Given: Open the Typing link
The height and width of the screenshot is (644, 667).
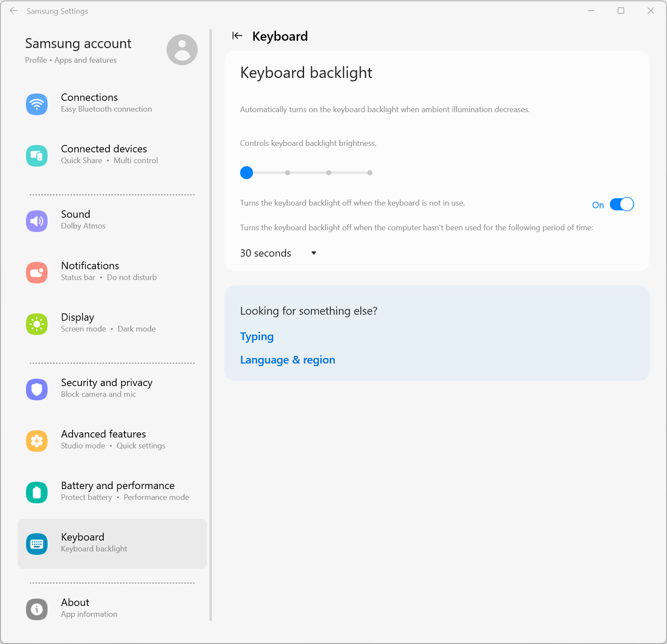Looking at the screenshot, I should (x=257, y=337).
